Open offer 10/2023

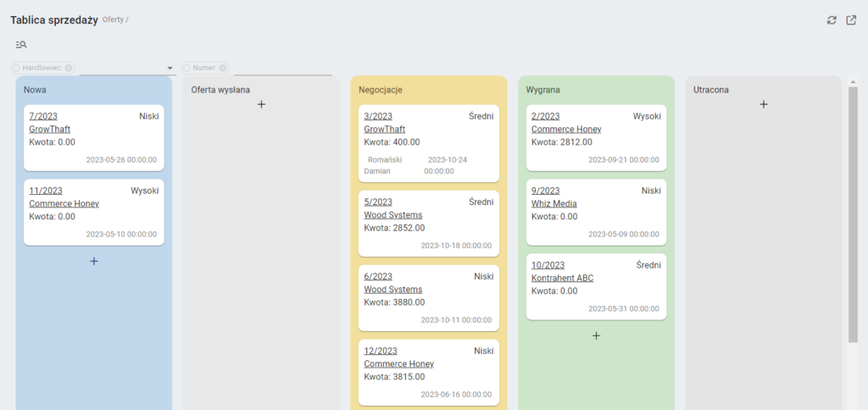[548, 265]
